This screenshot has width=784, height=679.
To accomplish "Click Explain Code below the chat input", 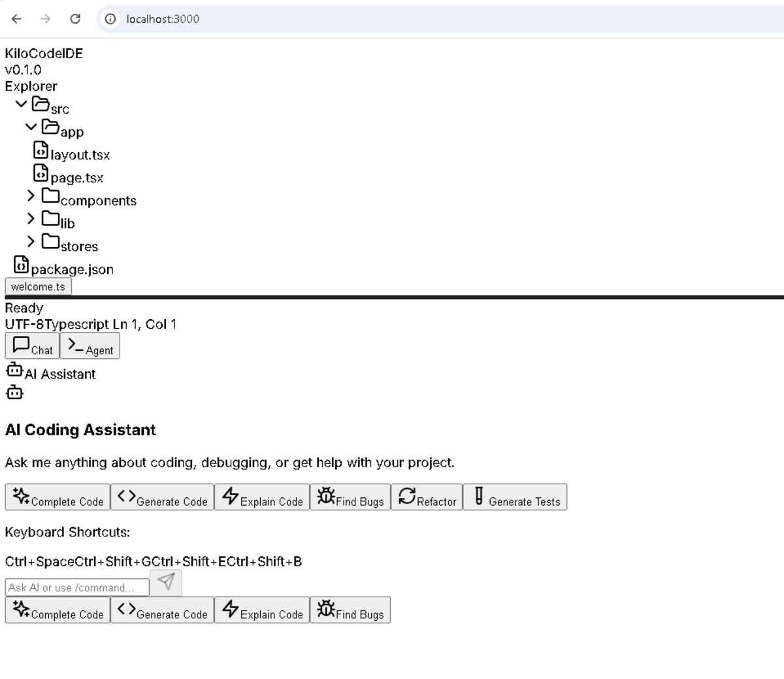I will coord(262,610).
